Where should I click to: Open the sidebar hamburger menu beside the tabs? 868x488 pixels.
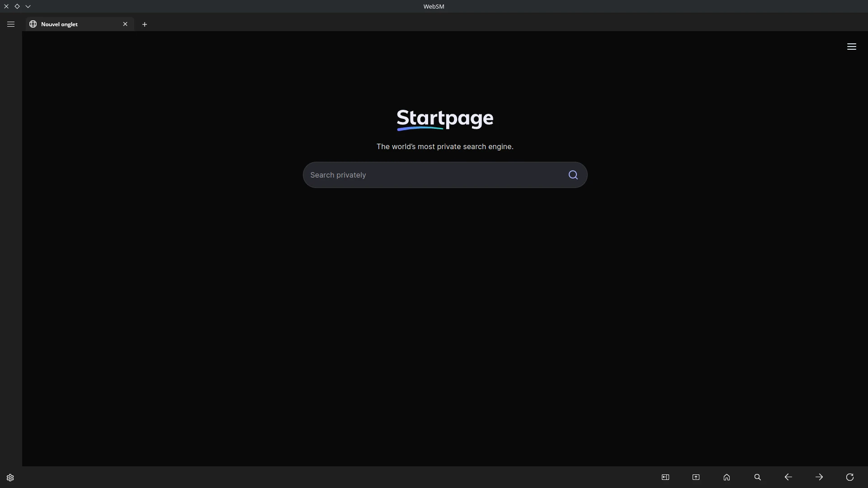point(11,24)
